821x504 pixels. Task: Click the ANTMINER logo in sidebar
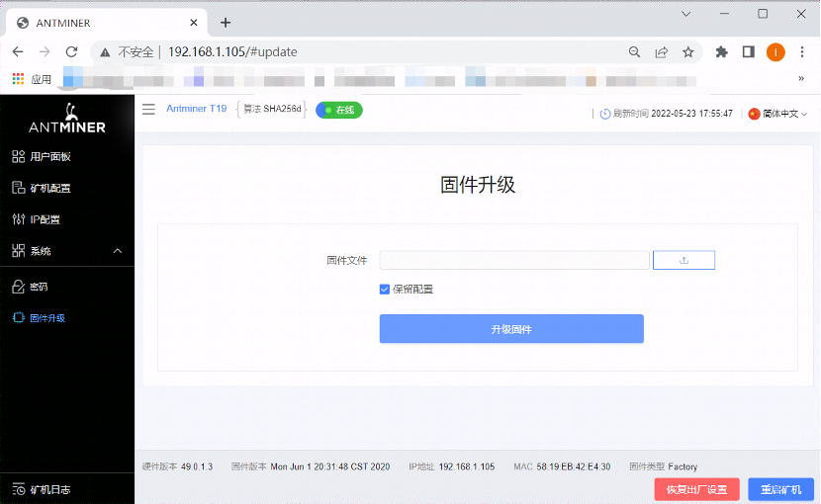tap(67, 119)
